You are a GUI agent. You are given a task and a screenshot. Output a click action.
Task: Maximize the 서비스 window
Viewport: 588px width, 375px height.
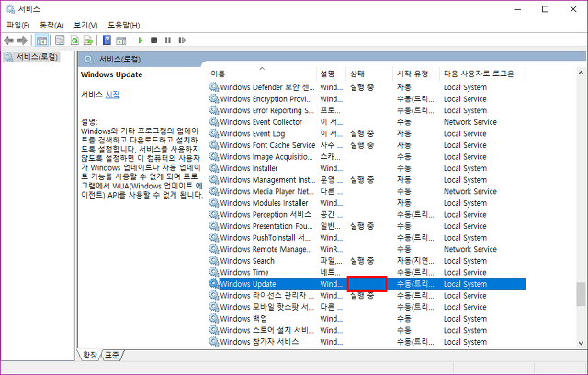[546, 9]
